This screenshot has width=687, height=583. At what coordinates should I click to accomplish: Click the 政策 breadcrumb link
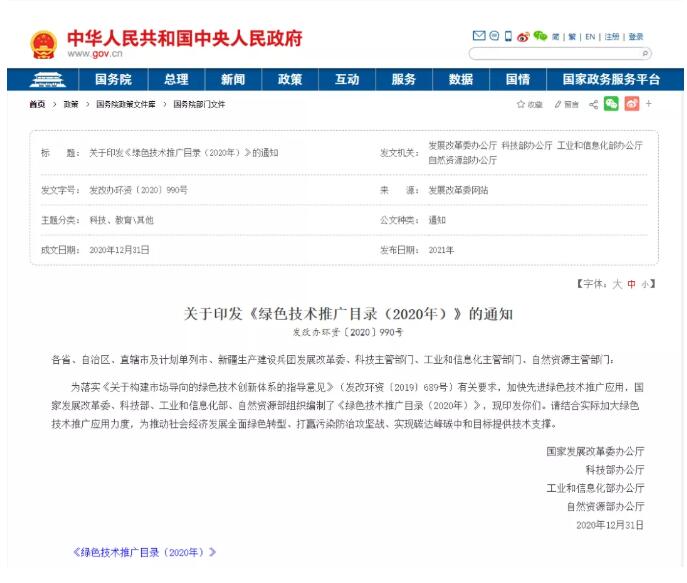click(x=71, y=104)
